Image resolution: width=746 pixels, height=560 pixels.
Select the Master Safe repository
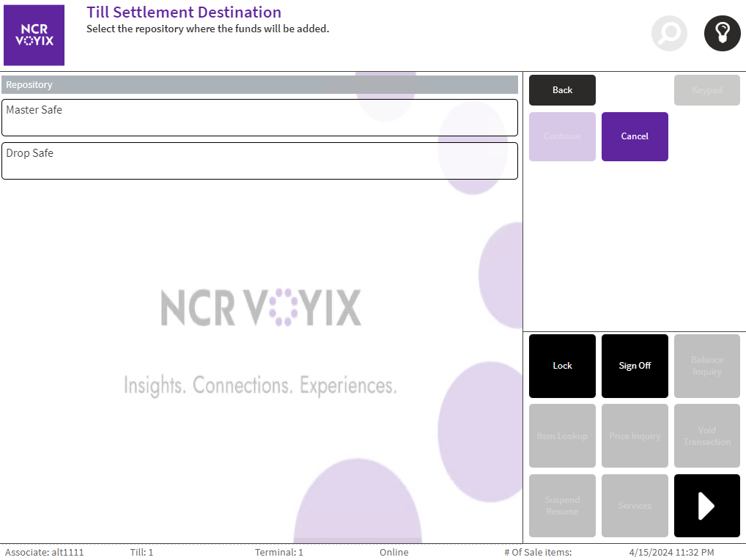259,117
